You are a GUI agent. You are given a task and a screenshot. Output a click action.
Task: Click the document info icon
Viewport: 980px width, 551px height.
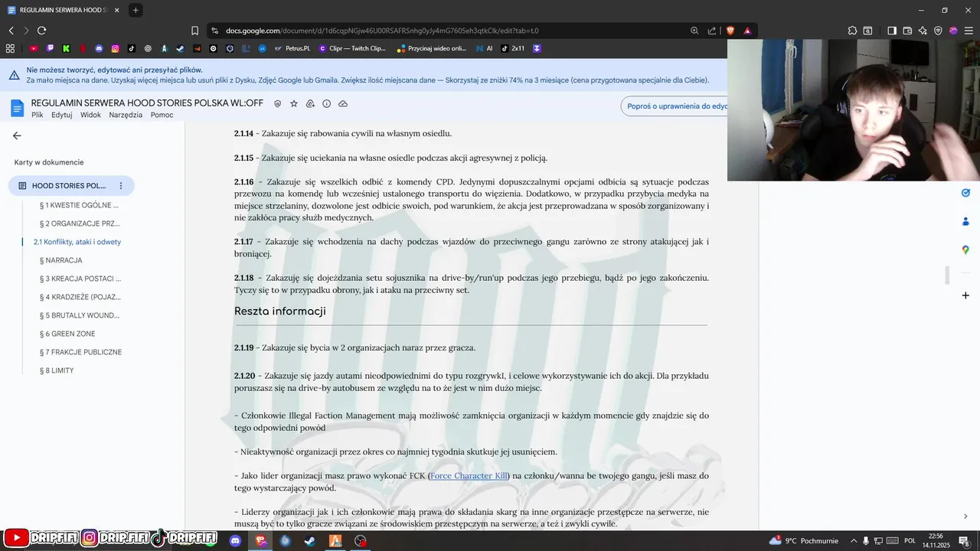(326, 103)
